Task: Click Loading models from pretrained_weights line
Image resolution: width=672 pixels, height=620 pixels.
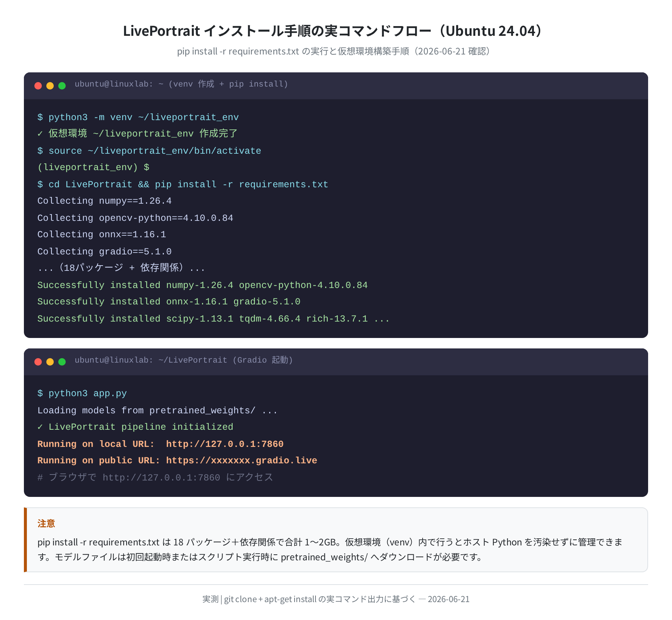Action: (158, 410)
